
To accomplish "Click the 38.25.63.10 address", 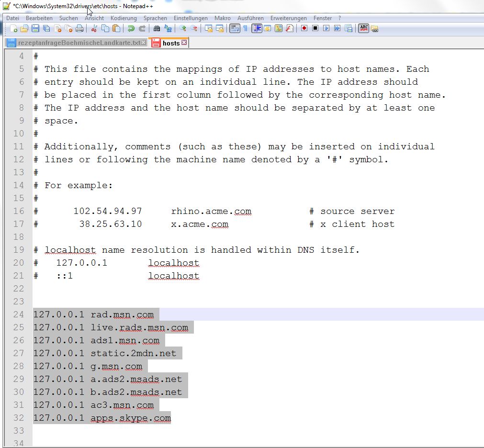I will pyautogui.click(x=111, y=224).
